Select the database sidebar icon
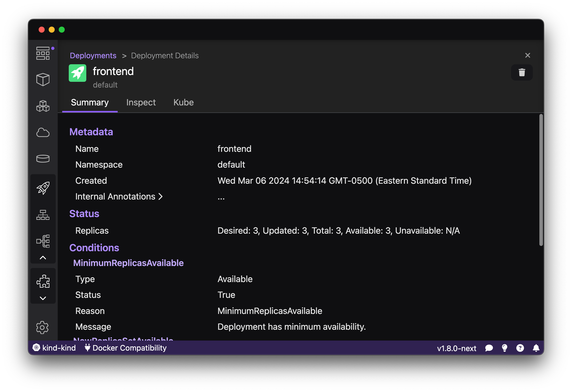 click(x=43, y=158)
